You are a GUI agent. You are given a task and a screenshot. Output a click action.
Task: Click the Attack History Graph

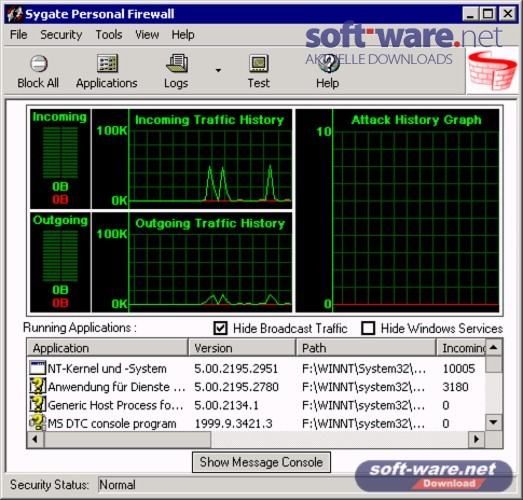tap(398, 210)
